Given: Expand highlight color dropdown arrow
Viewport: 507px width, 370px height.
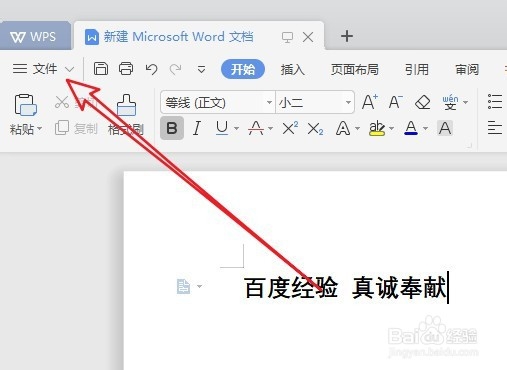Looking at the screenshot, I should pyautogui.click(x=392, y=128).
